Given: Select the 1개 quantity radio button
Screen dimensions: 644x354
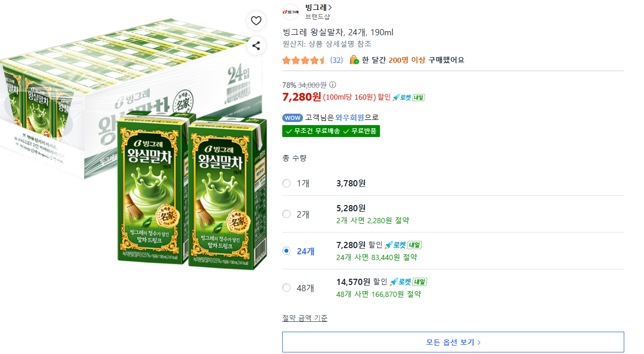Looking at the screenshot, I should [286, 183].
